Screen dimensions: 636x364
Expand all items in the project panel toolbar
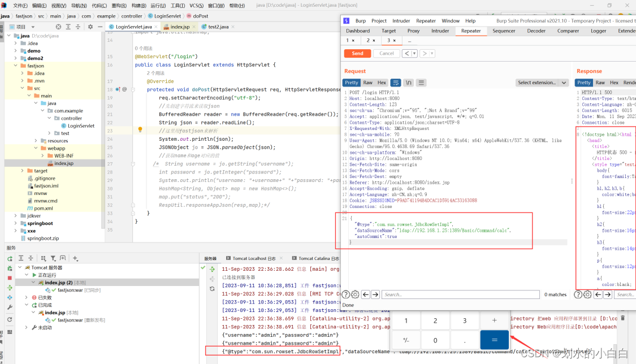(68, 27)
